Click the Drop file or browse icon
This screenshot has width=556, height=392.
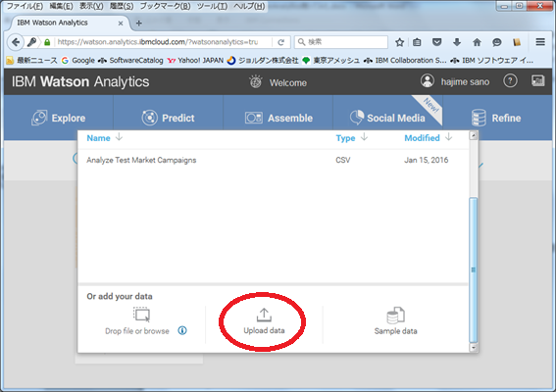[x=141, y=315]
